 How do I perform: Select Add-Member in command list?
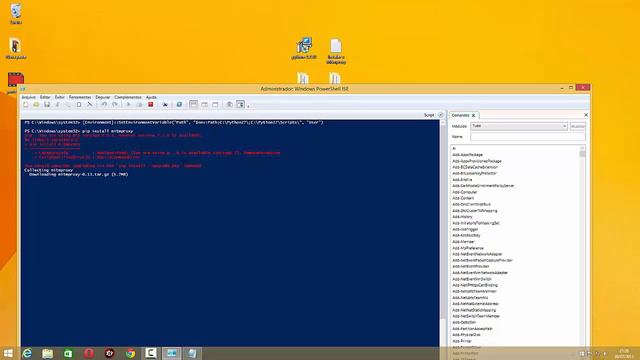coord(463,242)
